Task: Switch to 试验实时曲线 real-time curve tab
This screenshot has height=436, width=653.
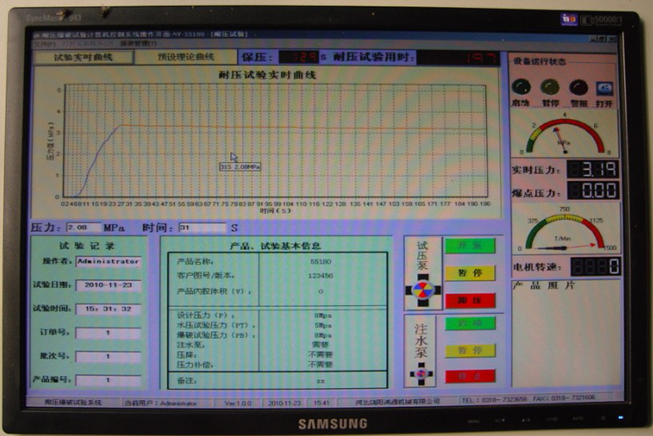Action: pyautogui.click(x=83, y=58)
